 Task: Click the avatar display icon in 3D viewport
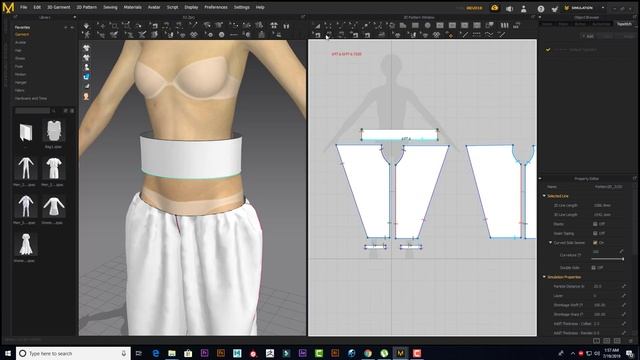coord(86,67)
